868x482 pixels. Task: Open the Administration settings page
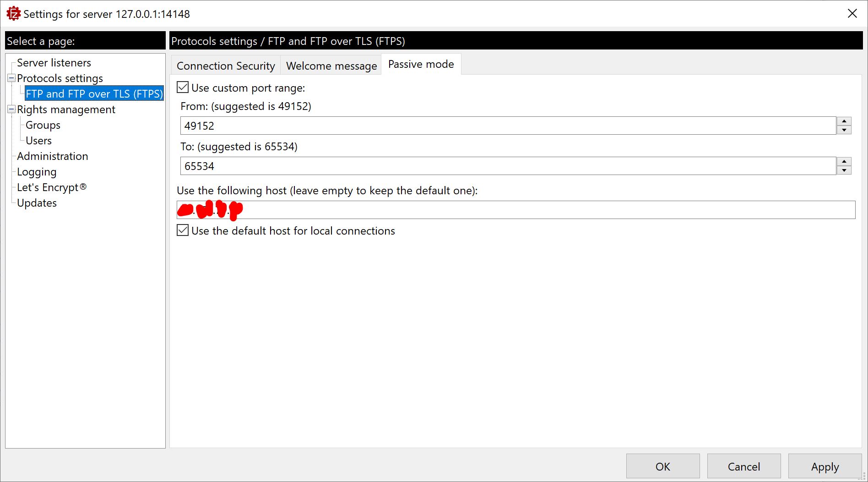pyautogui.click(x=52, y=156)
